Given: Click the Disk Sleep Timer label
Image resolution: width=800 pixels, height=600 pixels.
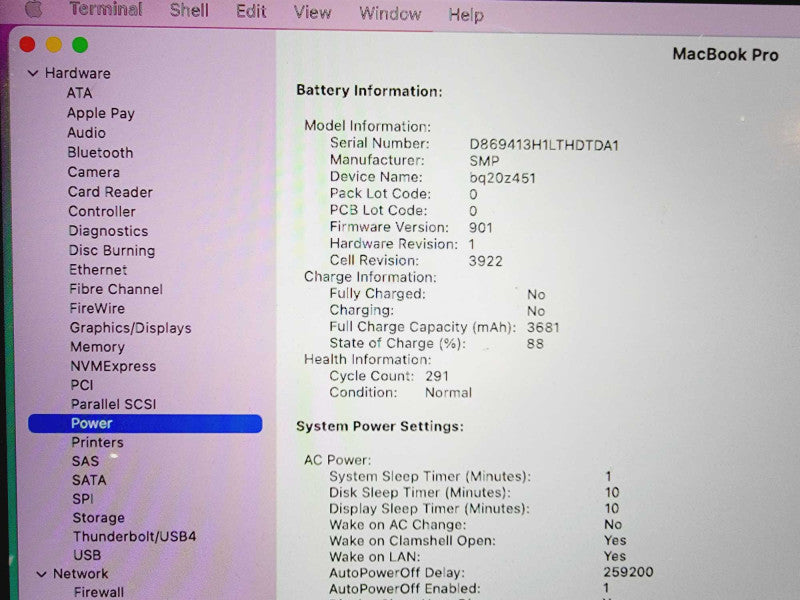Looking at the screenshot, I should [x=419, y=493].
